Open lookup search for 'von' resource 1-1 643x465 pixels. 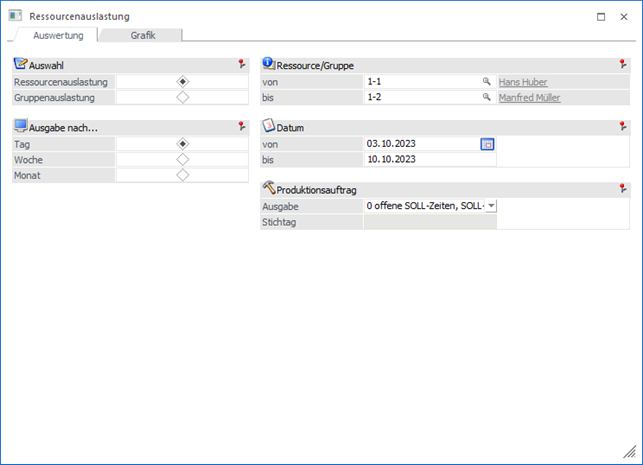[487, 82]
